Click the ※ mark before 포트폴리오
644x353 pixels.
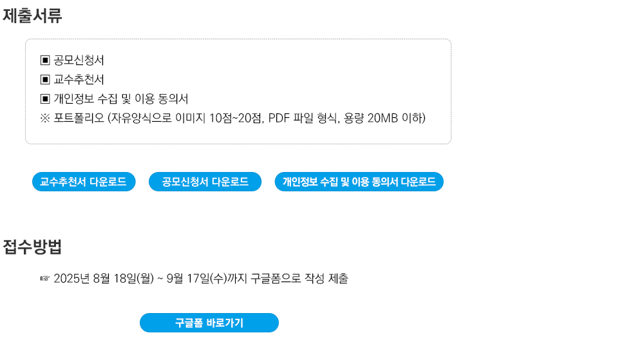click(x=45, y=119)
